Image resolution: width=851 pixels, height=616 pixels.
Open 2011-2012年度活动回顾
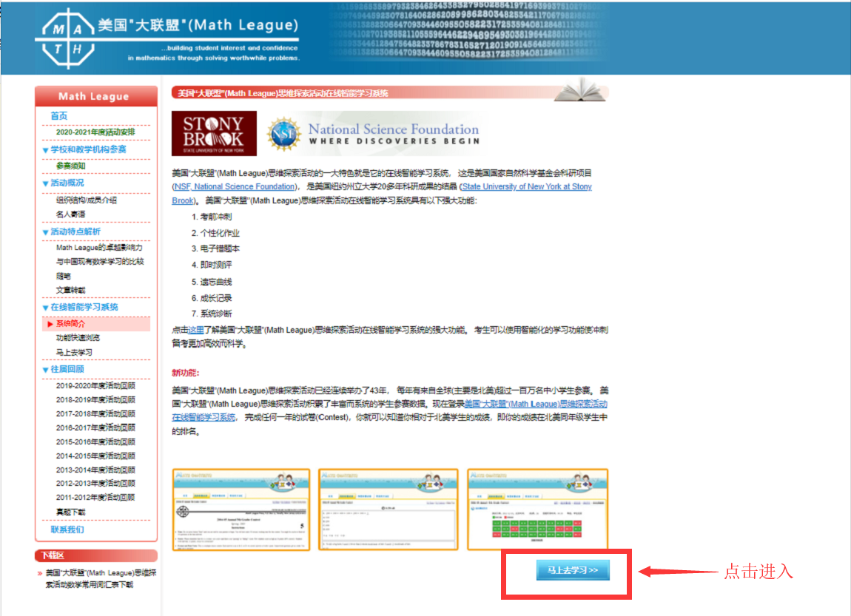(95, 497)
